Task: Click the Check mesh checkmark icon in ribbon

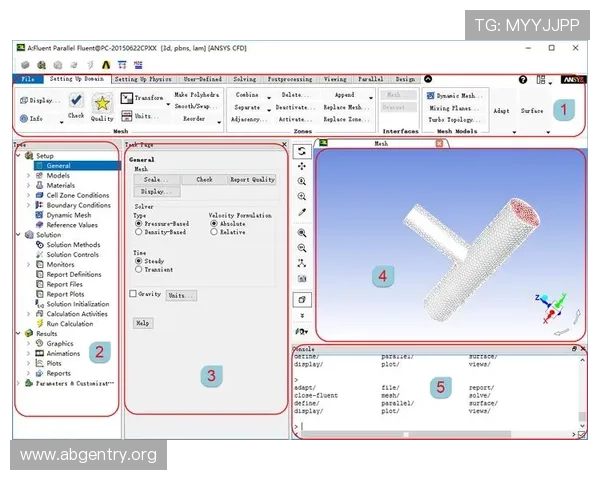Action: (76, 101)
